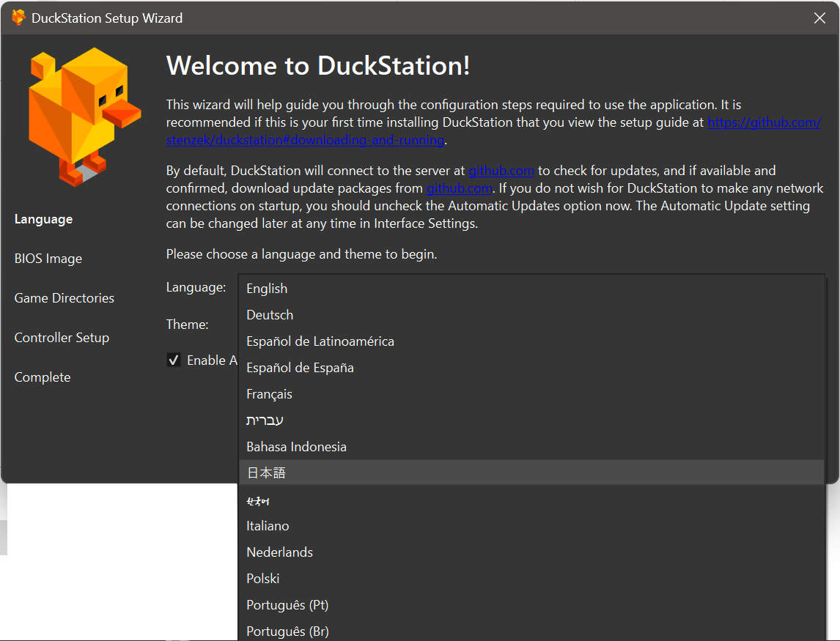Toggle the Enable Automatic Updates checkbox
The image size is (840, 641).
(x=174, y=360)
